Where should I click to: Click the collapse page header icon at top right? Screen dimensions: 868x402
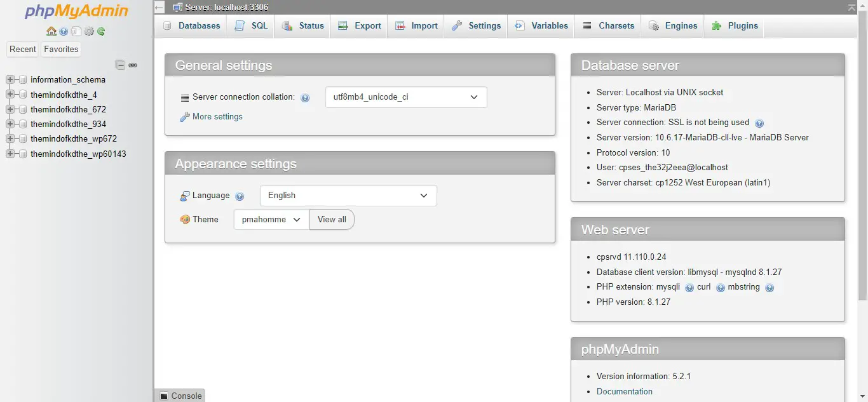click(851, 8)
